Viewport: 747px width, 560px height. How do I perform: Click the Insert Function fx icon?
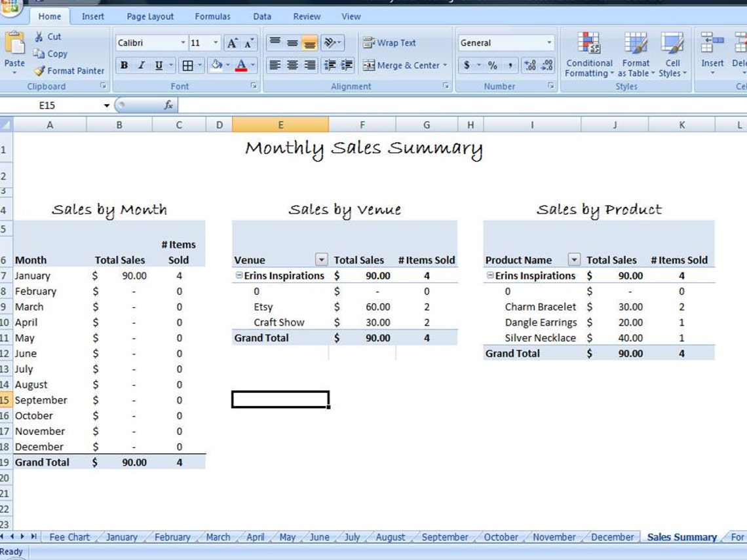[x=168, y=105]
